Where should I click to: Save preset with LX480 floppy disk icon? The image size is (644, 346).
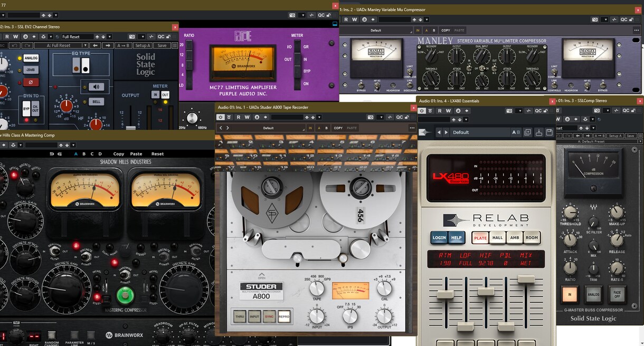click(549, 132)
